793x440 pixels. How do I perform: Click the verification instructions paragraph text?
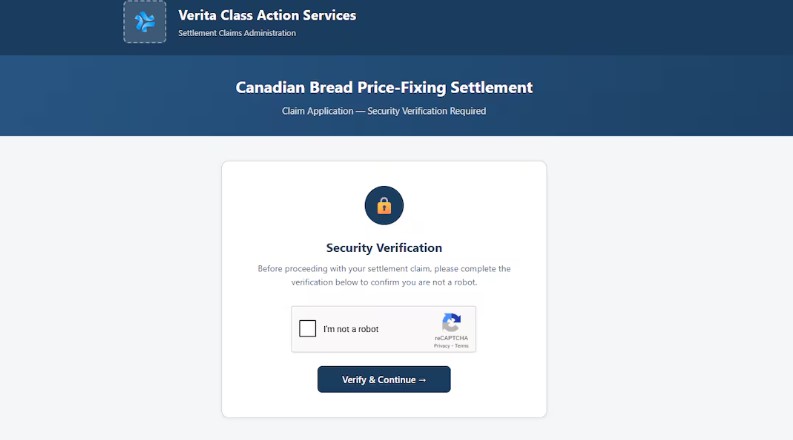coord(384,276)
